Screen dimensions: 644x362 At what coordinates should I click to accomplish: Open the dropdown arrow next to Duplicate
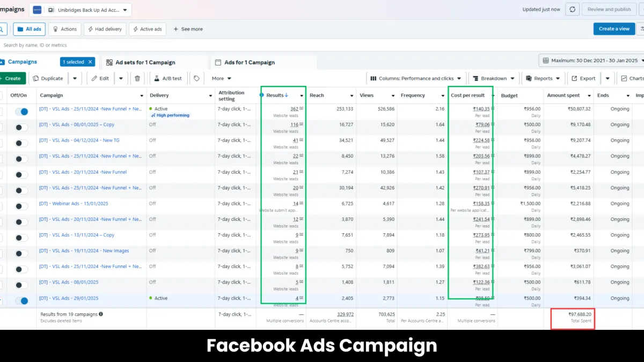75,78
